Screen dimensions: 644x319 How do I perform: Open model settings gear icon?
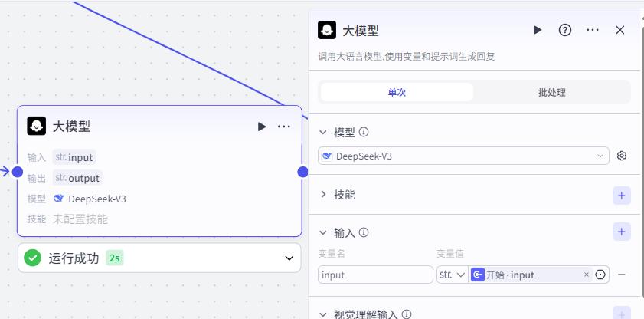(x=622, y=156)
